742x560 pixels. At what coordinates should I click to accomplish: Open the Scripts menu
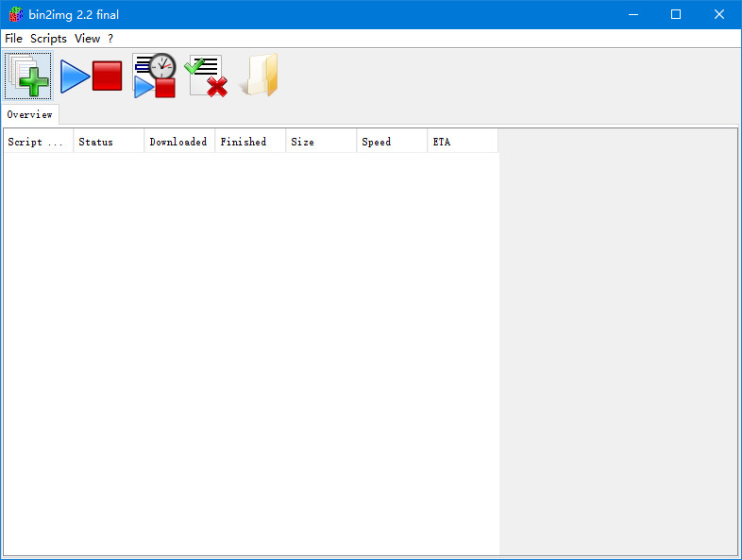click(x=48, y=39)
